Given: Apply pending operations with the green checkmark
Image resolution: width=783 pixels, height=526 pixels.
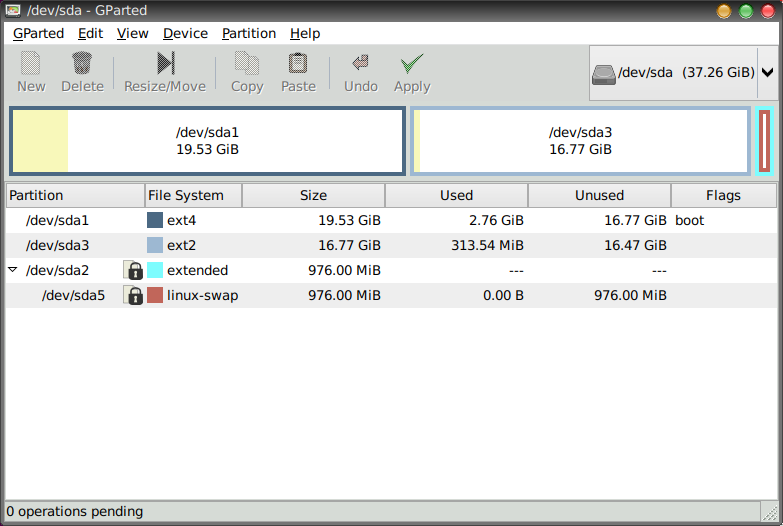Looking at the screenshot, I should 411,64.
